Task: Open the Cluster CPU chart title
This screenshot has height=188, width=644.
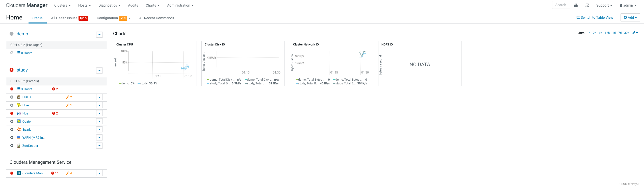Action: [124, 44]
